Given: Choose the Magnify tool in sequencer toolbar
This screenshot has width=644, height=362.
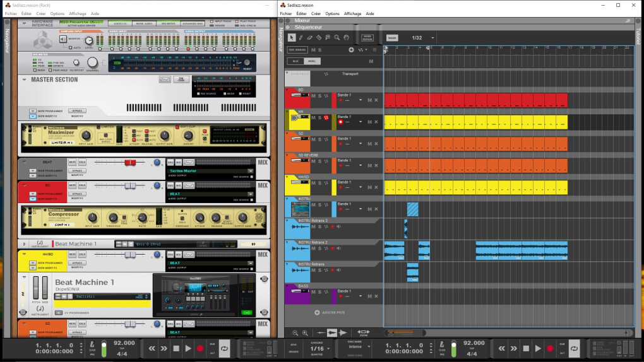Looking at the screenshot, I should tap(337, 38).
